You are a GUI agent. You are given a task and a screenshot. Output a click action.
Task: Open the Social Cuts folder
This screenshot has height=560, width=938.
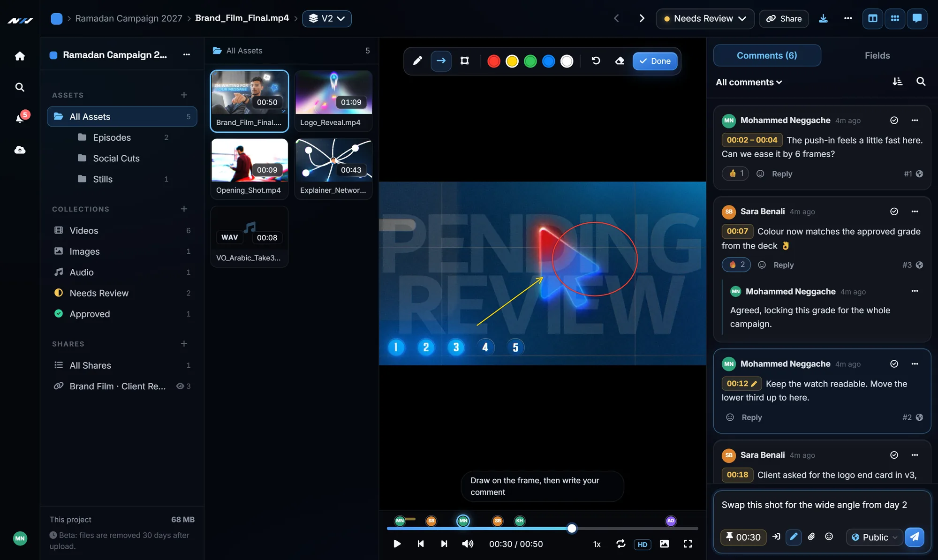122,159
